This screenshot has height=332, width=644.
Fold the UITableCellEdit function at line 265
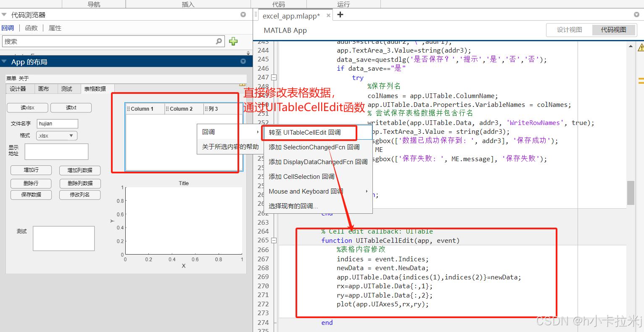(x=274, y=241)
